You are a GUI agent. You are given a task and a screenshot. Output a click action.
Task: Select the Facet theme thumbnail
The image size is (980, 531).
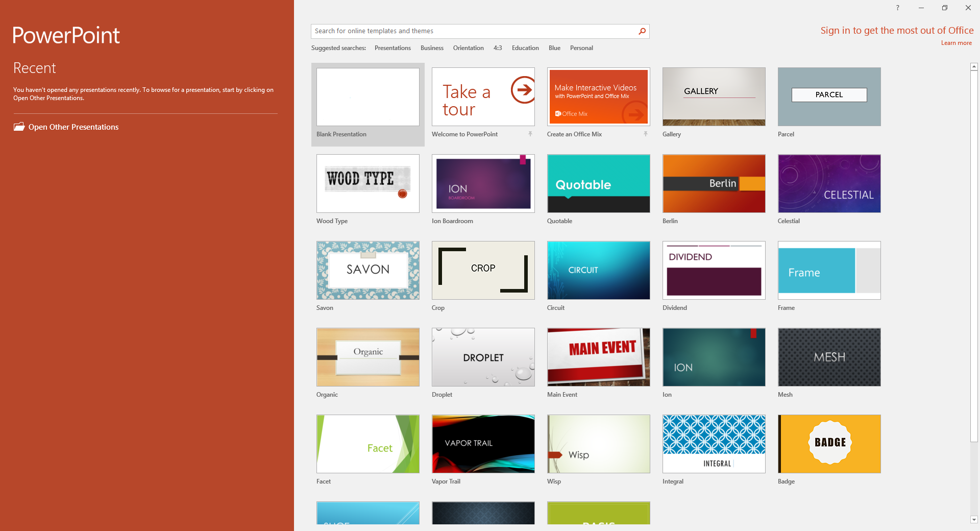[368, 444]
